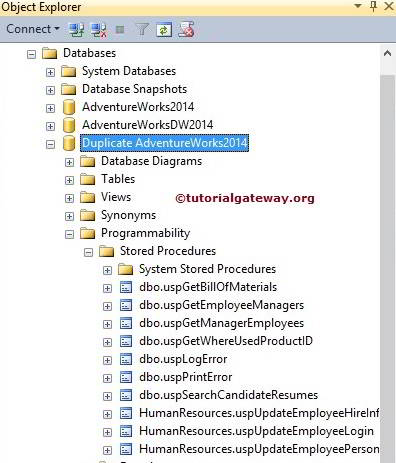
Task: Select dbo.uspGetEmployeeManagers text
Action: coord(221,305)
